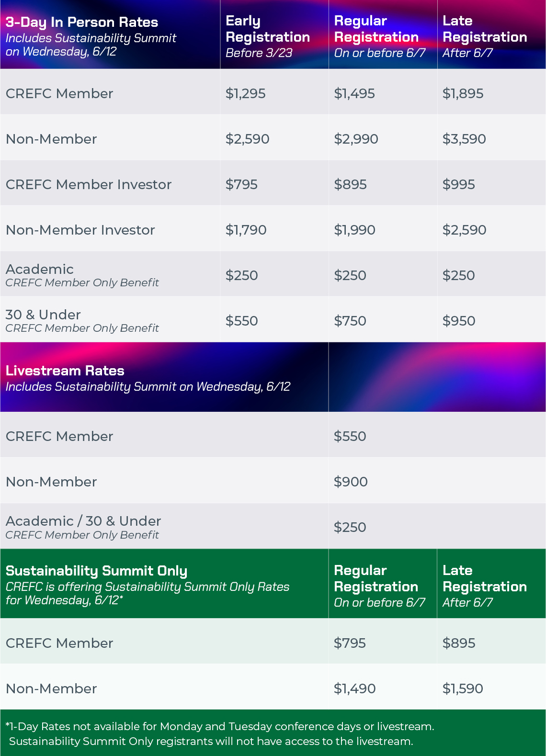Viewport: 546px width, 756px height.
Task: Select the Academic row label in 3-Day rates
Action: [40, 269]
